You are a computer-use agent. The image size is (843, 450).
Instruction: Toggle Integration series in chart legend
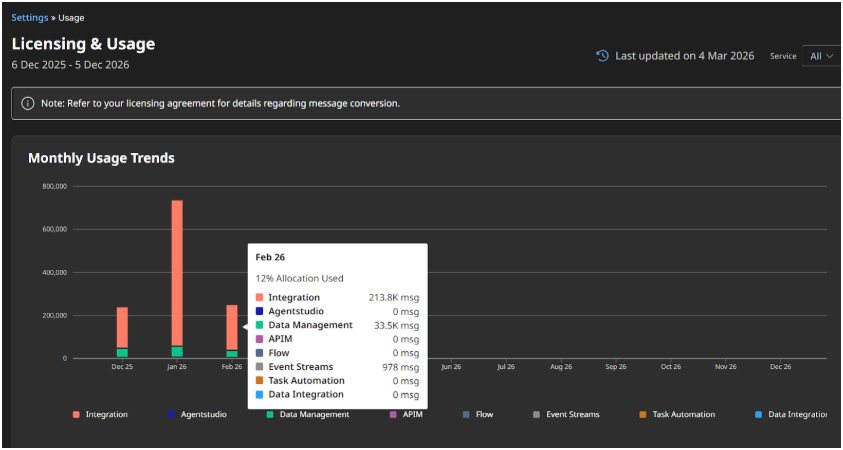[101, 415]
